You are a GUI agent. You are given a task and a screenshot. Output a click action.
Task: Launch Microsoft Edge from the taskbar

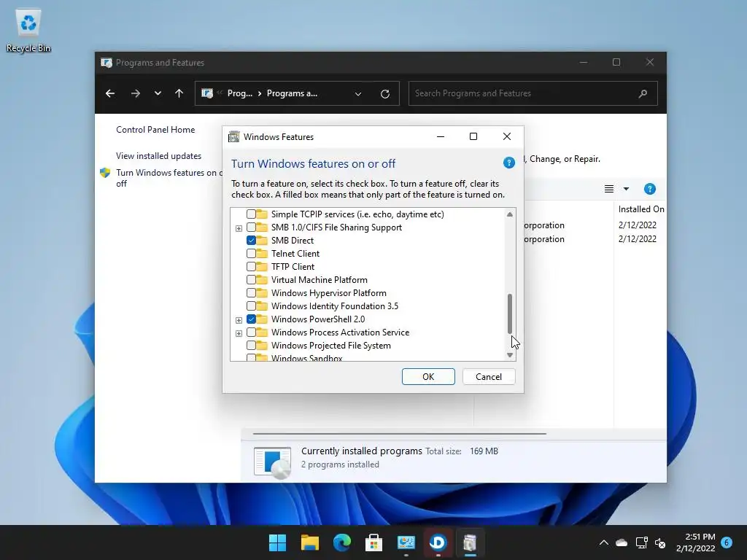tap(341, 542)
